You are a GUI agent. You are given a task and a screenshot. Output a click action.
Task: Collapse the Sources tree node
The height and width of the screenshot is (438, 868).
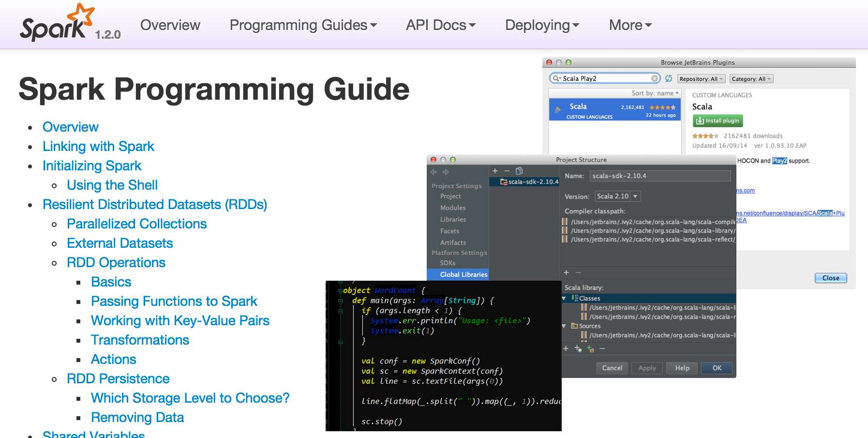pyautogui.click(x=564, y=326)
